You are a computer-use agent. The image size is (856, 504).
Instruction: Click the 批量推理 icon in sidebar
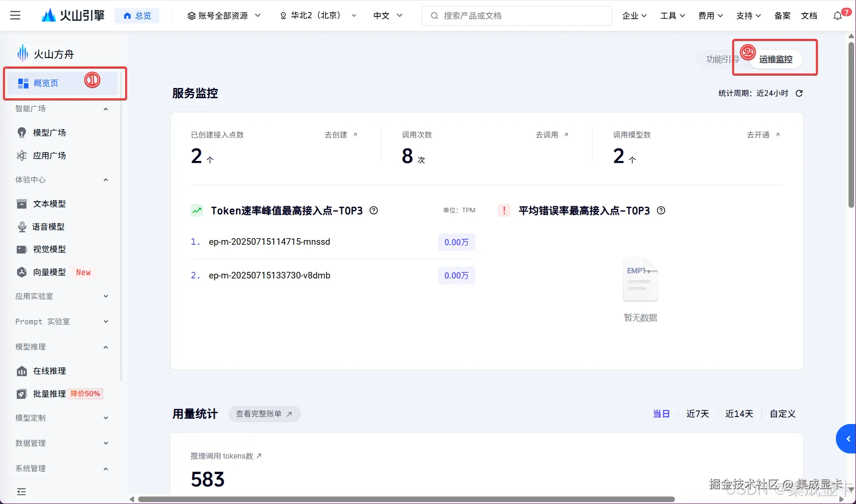tap(22, 394)
